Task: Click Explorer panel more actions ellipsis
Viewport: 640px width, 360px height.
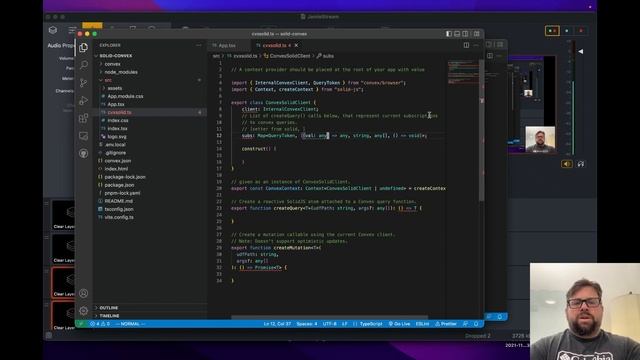Action: click(x=199, y=45)
